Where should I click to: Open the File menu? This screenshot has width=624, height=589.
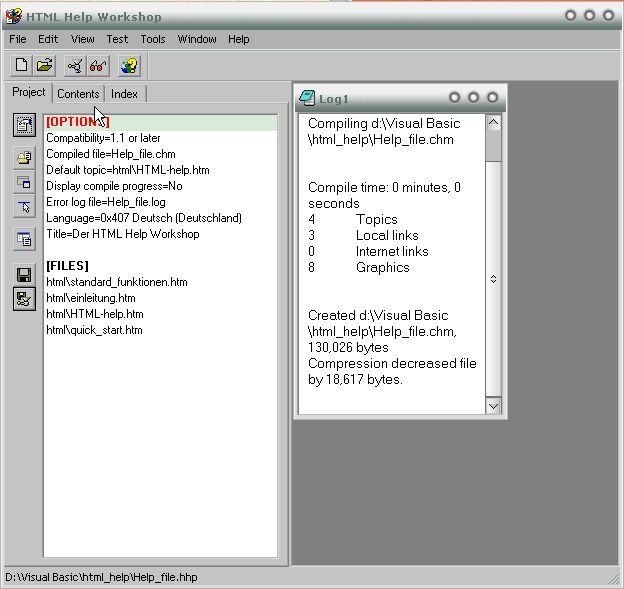pos(18,39)
